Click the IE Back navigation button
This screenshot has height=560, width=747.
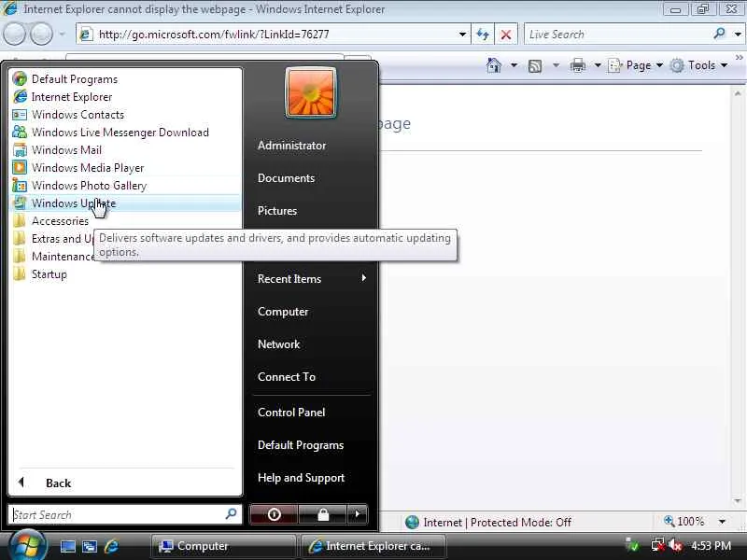[x=14, y=34]
